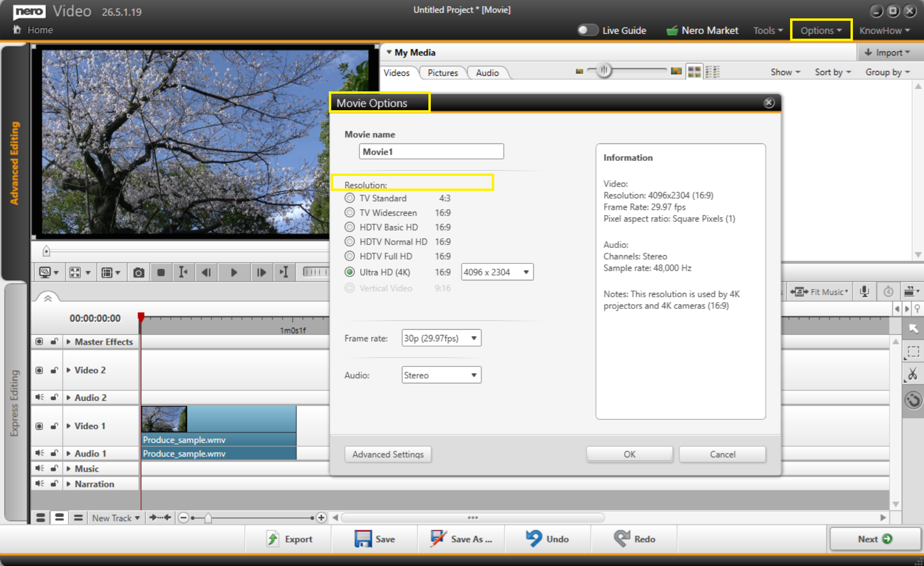Click the Save As button
924x566 pixels.
(x=462, y=539)
